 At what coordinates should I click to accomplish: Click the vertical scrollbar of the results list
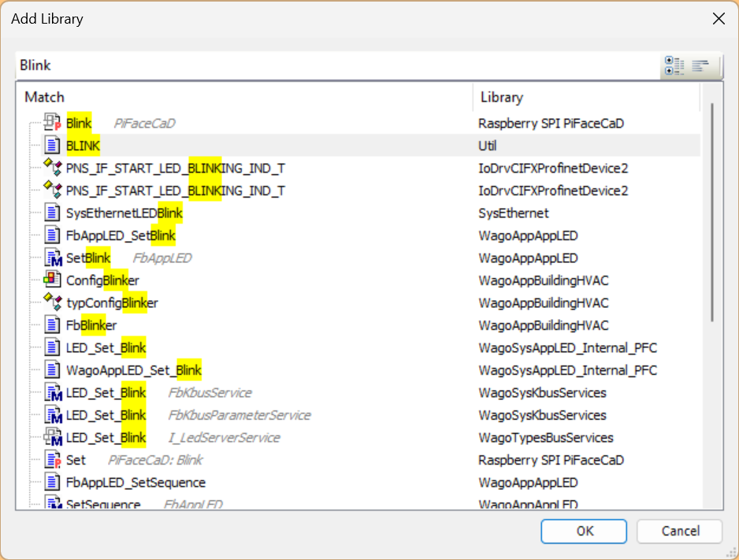(x=711, y=212)
